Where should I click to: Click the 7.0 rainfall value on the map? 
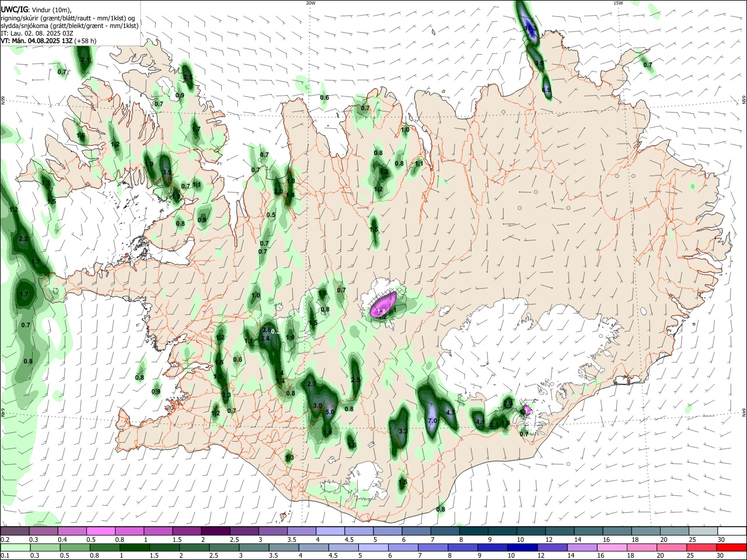432,421
